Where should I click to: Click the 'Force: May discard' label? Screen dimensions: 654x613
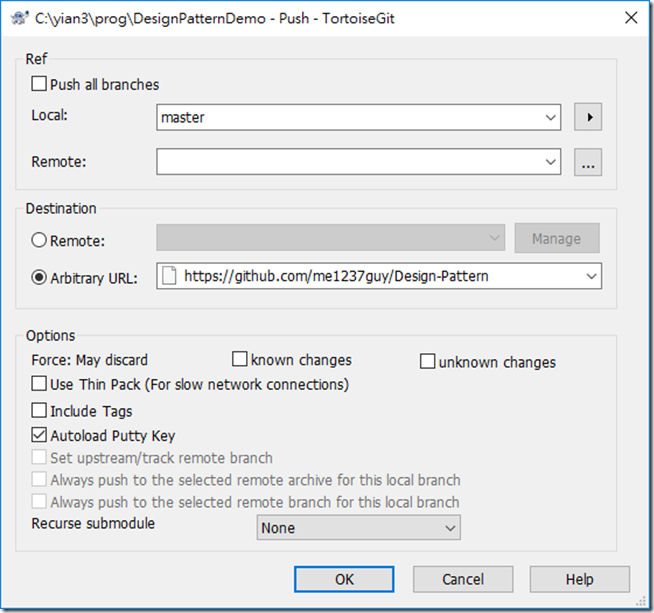pyautogui.click(x=90, y=360)
